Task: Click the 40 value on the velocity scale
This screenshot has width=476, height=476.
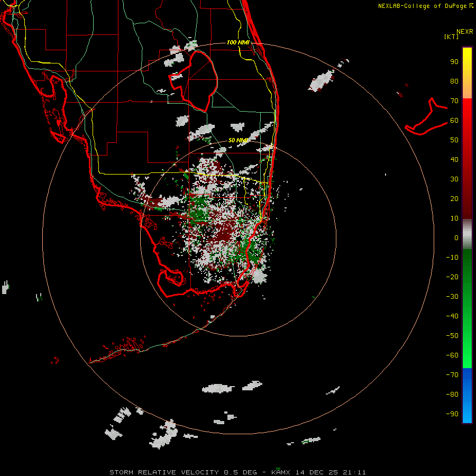Action: (454, 159)
